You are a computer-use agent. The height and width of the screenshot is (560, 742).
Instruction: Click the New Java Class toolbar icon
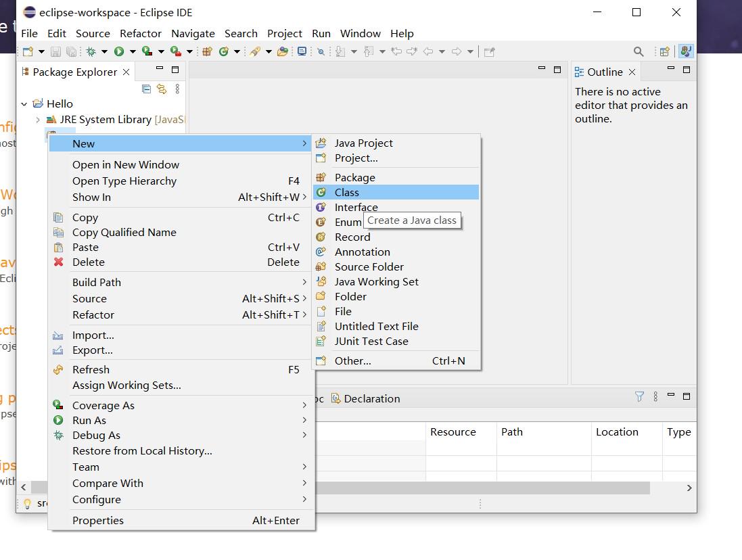pyautogui.click(x=224, y=51)
